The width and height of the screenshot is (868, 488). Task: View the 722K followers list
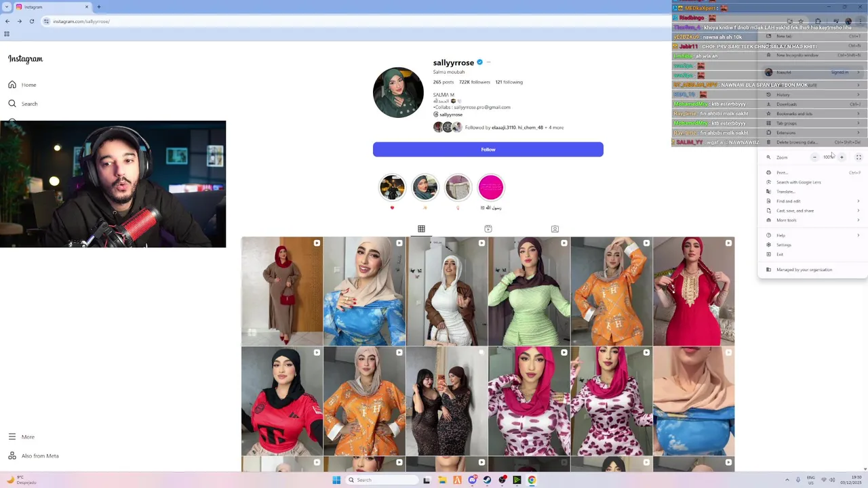click(x=475, y=82)
